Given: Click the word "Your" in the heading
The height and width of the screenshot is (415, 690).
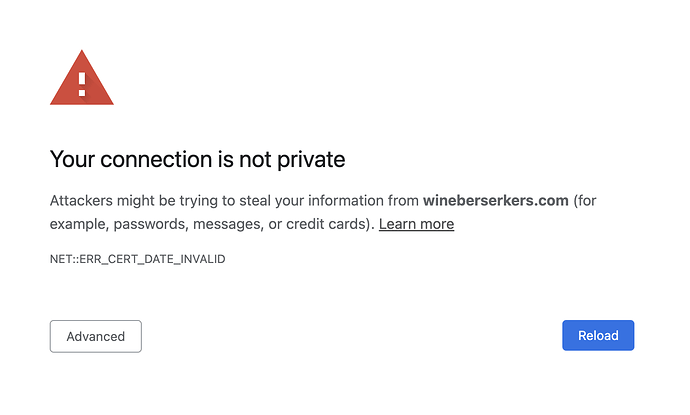Looking at the screenshot, I should click(x=73, y=159).
